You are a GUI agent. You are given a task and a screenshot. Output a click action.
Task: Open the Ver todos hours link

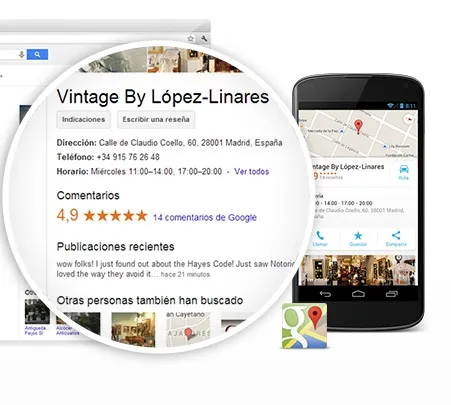tap(252, 172)
